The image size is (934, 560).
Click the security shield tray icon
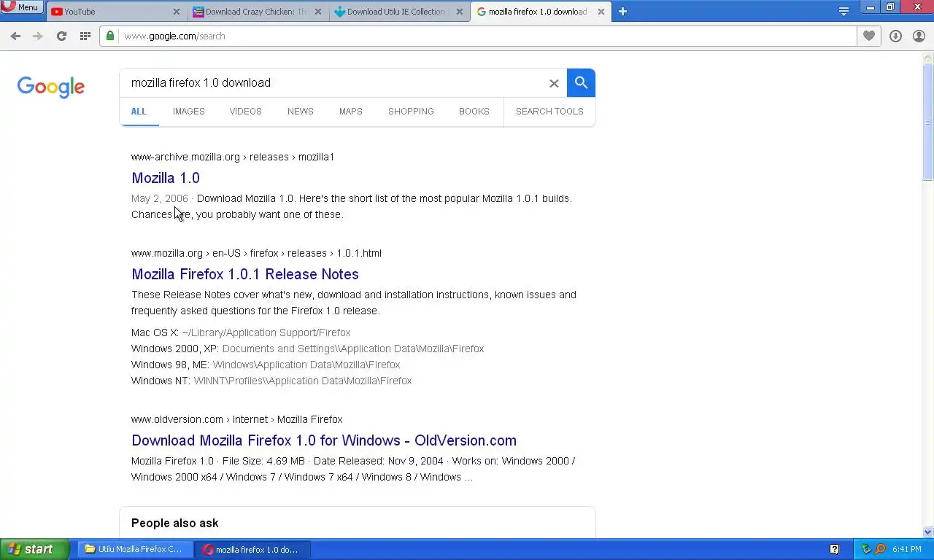coord(866,550)
